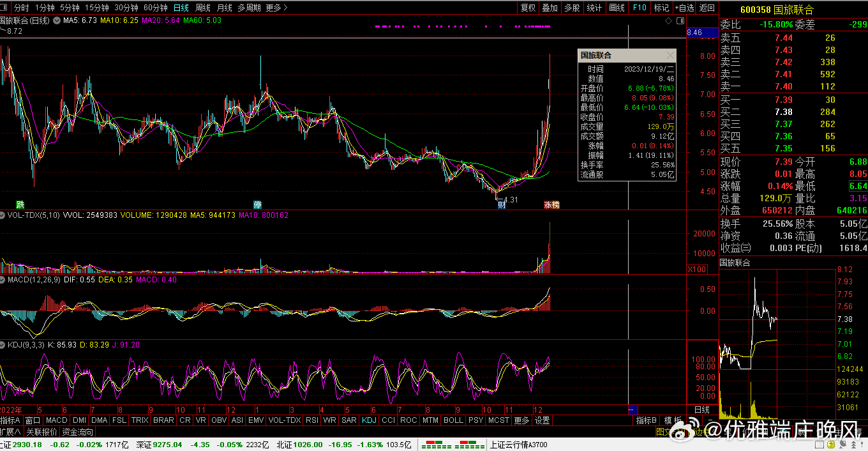Select the 日线 daily period

pos(182,8)
